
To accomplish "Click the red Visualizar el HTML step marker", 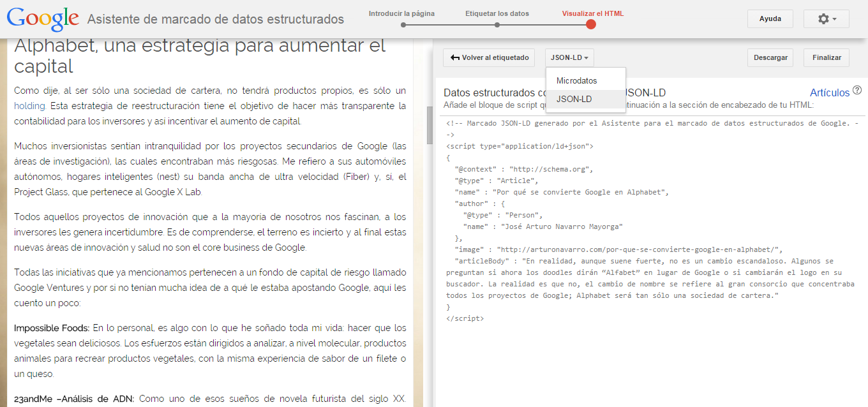I will click(591, 25).
